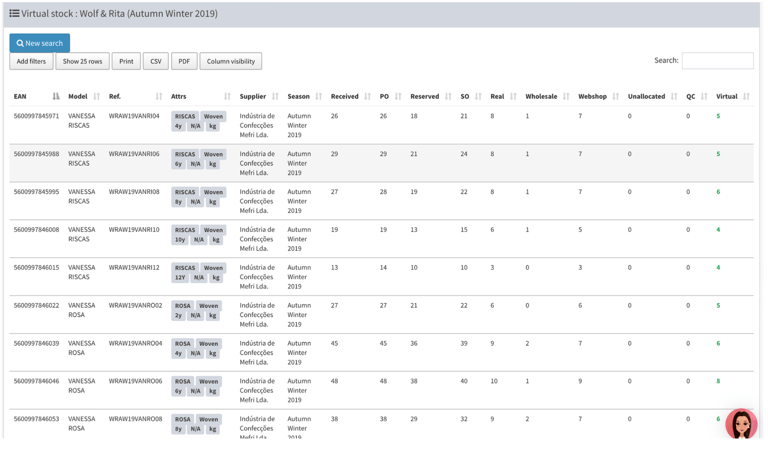This screenshot has height=453, width=768.
Task: Click sort arrows beside Unallocated header
Action: [x=674, y=97]
